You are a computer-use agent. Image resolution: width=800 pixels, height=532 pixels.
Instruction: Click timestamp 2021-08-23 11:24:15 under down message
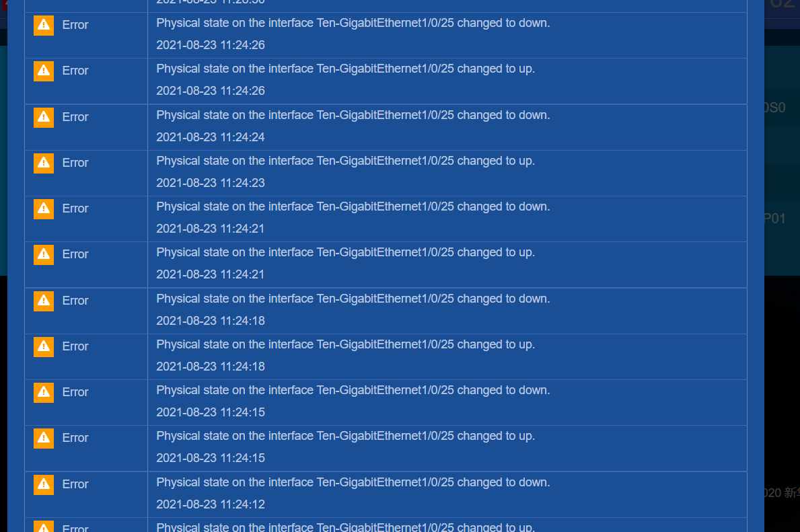coord(210,412)
